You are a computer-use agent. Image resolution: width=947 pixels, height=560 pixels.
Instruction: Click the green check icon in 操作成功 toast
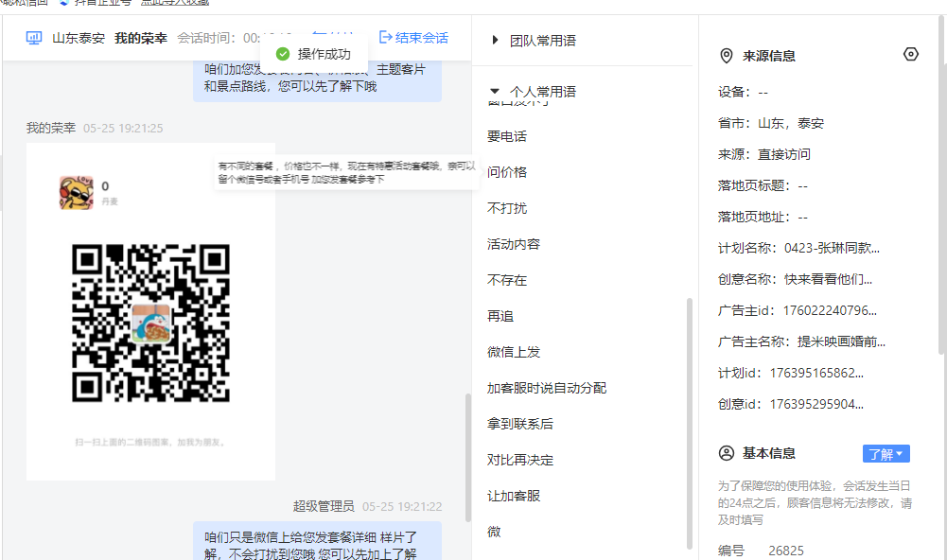(x=283, y=54)
